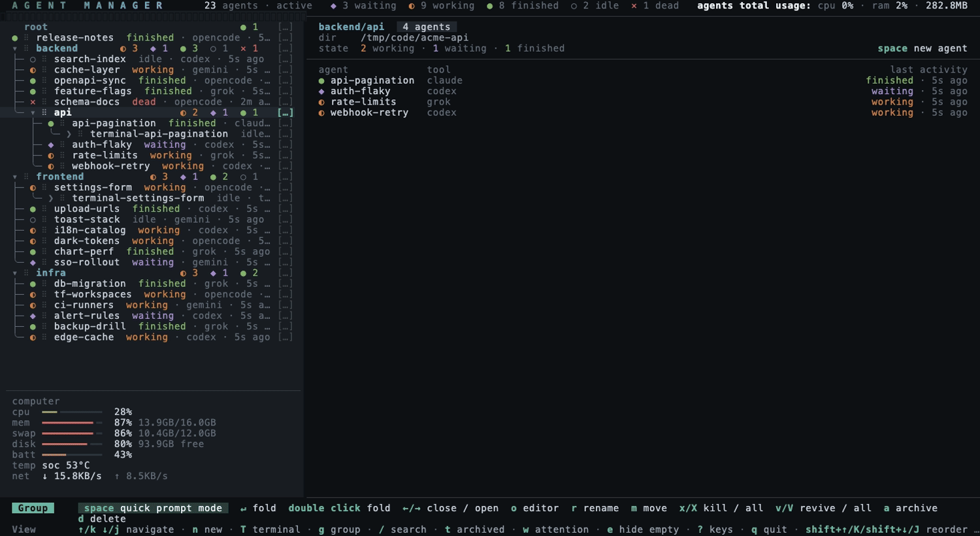Viewport: 980px width, 536px height.
Task: Click the drag handle next to openapi-sync
Action: pyautogui.click(x=44, y=80)
